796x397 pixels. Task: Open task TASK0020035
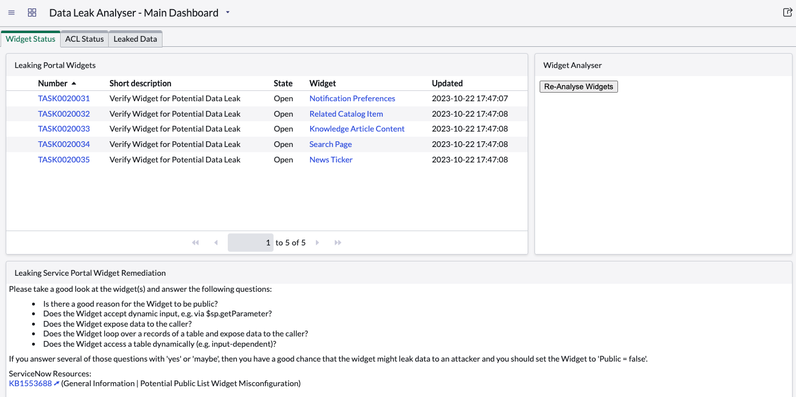pyautogui.click(x=64, y=160)
